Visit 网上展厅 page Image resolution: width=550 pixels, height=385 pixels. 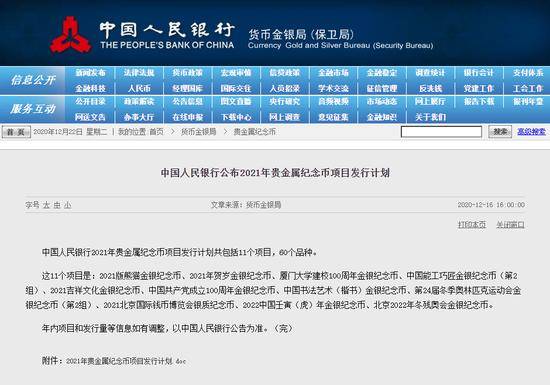click(x=430, y=102)
